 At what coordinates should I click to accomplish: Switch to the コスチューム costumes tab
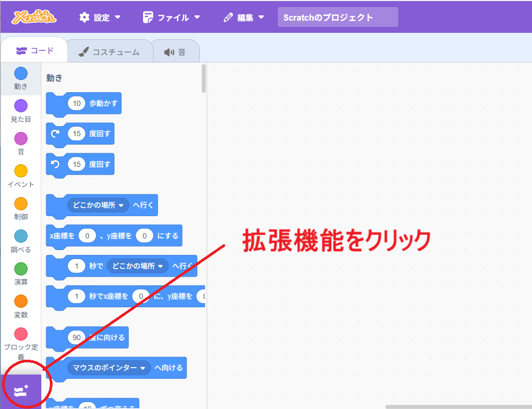click(x=109, y=52)
